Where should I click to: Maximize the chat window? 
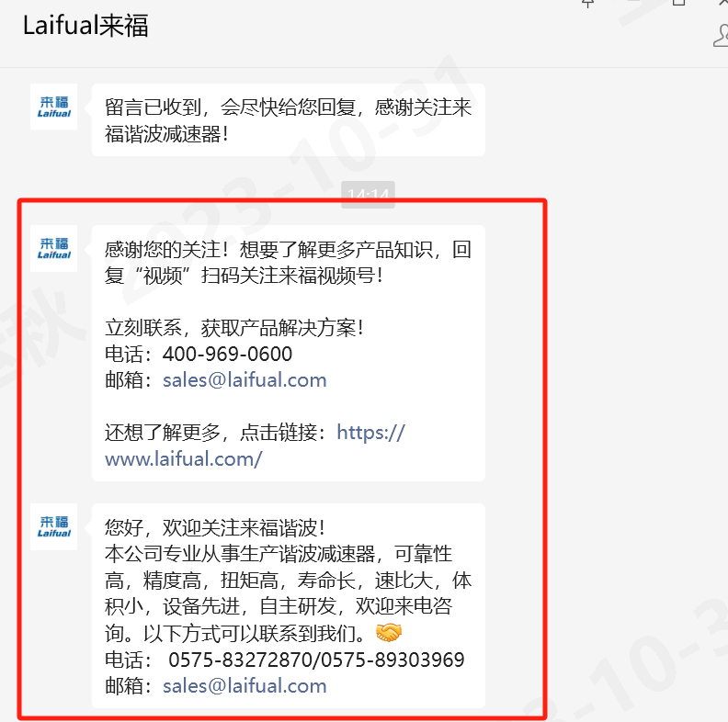(x=678, y=3)
